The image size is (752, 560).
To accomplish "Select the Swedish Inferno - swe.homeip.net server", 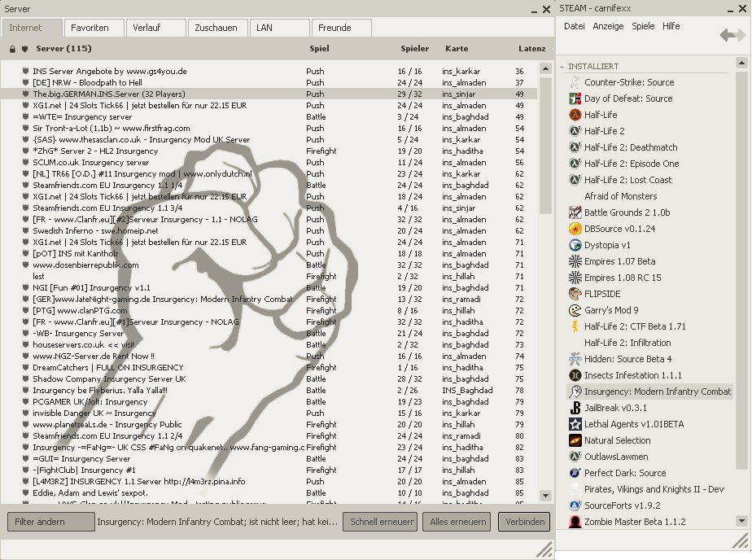I will pos(269,230).
